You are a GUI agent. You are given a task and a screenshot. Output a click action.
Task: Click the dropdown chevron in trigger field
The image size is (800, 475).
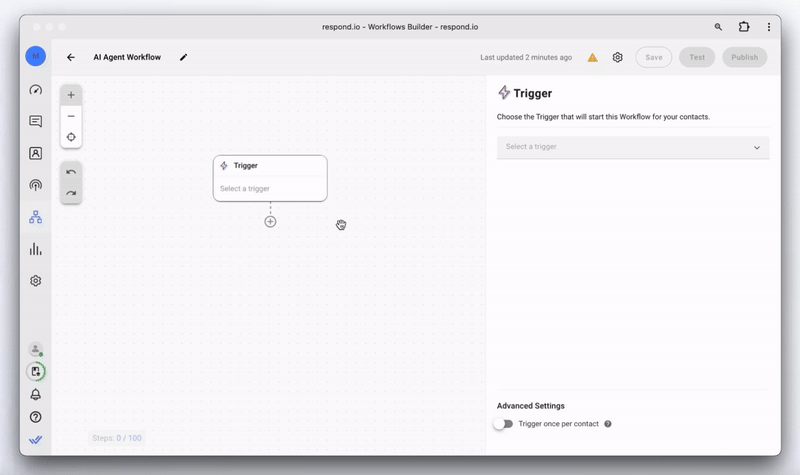click(x=757, y=148)
